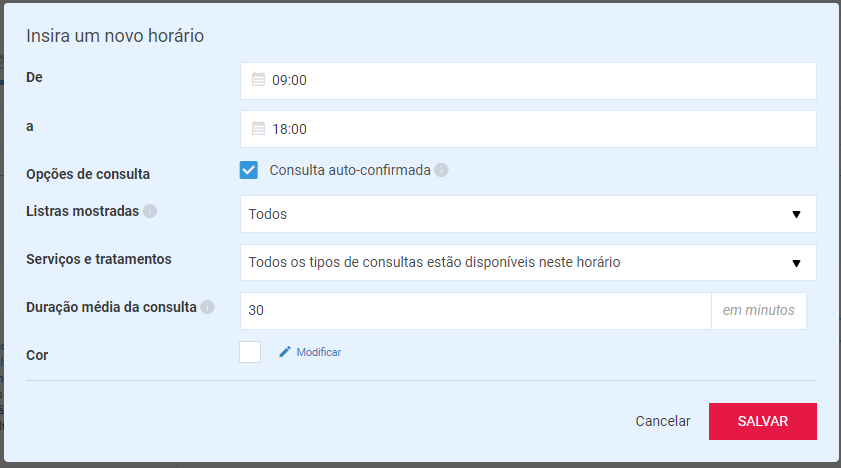This screenshot has height=468, width=841.
Task: Click the info icon next to Consulta auto-confirmada
Action: (x=441, y=170)
